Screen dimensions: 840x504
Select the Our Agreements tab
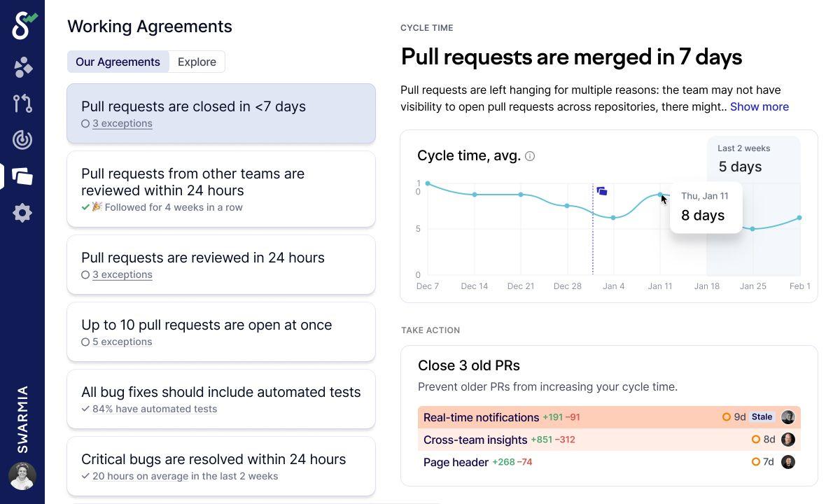pos(118,62)
